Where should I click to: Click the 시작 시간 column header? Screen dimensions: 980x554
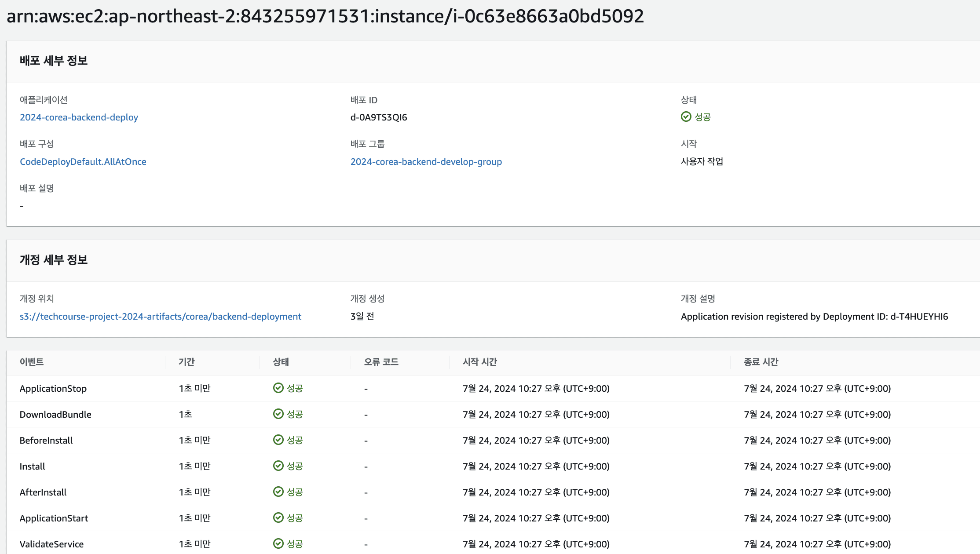tap(479, 362)
